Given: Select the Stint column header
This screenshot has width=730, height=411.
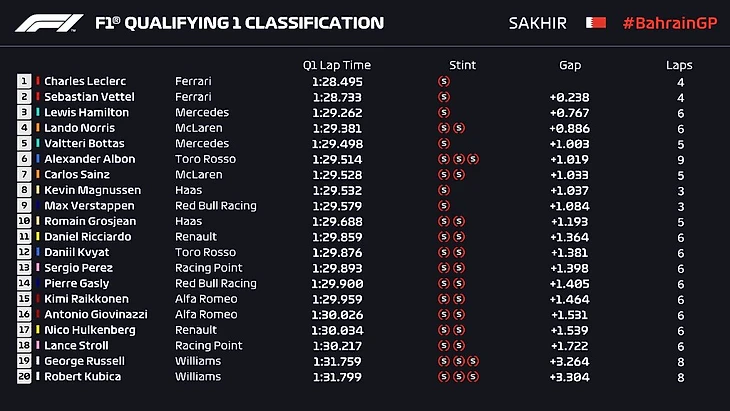Looking at the screenshot, I should 463,65.
